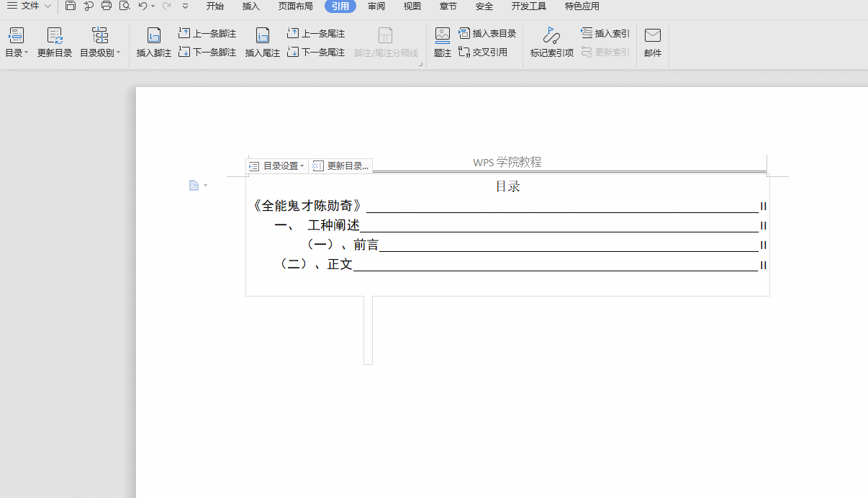This screenshot has width=868, height=498.
Task: Click the Undo arrow icon
Action: click(x=143, y=6)
